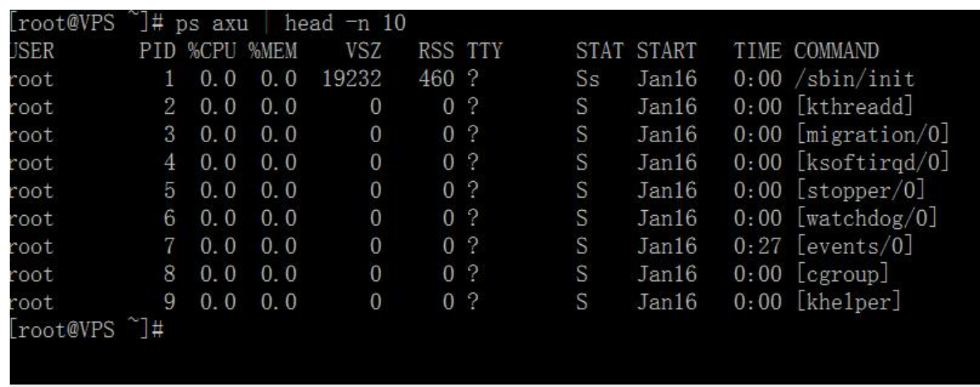Select the START column header
The height and width of the screenshot is (387, 980).
[x=666, y=51]
